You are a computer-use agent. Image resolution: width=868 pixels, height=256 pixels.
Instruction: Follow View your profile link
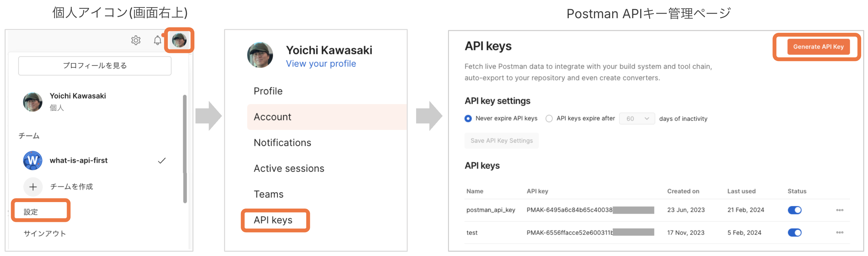321,64
